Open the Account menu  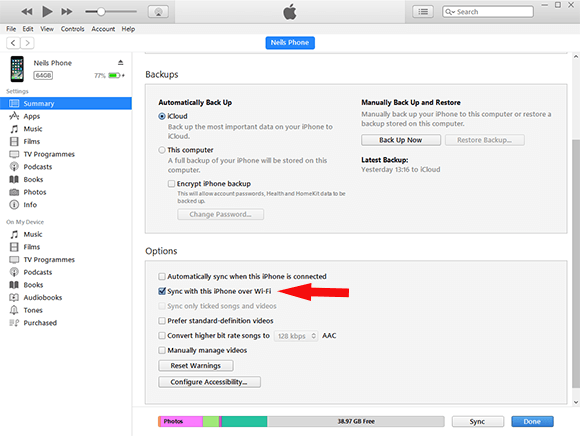[x=103, y=29]
